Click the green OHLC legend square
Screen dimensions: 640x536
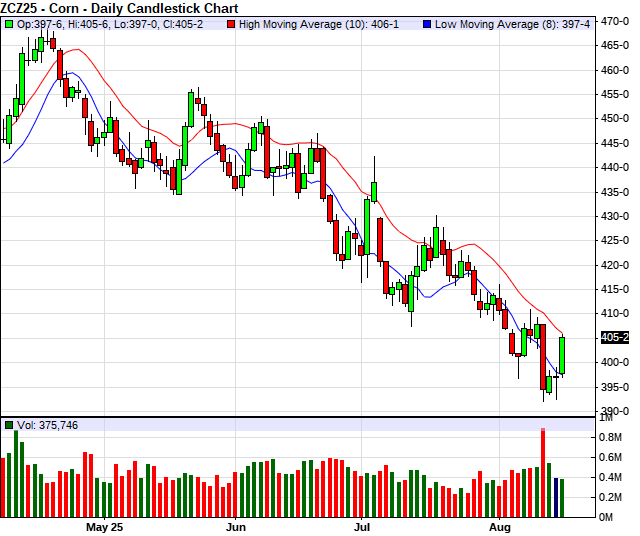click(x=9, y=21)
